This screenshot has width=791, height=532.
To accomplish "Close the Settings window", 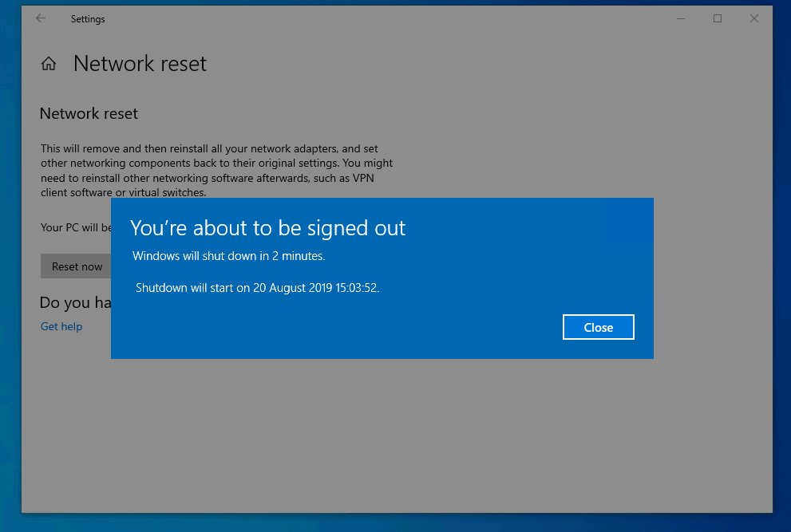I will pos(754,18).
